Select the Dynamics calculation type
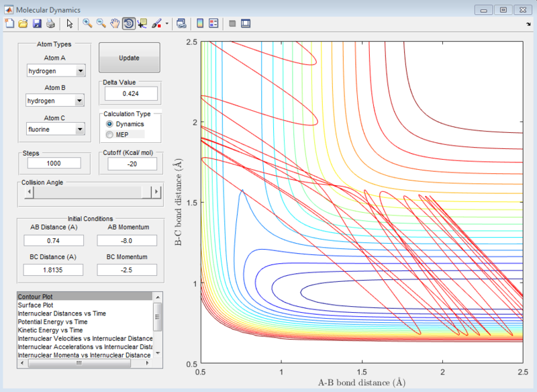Image resolution: width=537 pixels, height=392 pixels. pyautogui.click(x=110, y=124)
